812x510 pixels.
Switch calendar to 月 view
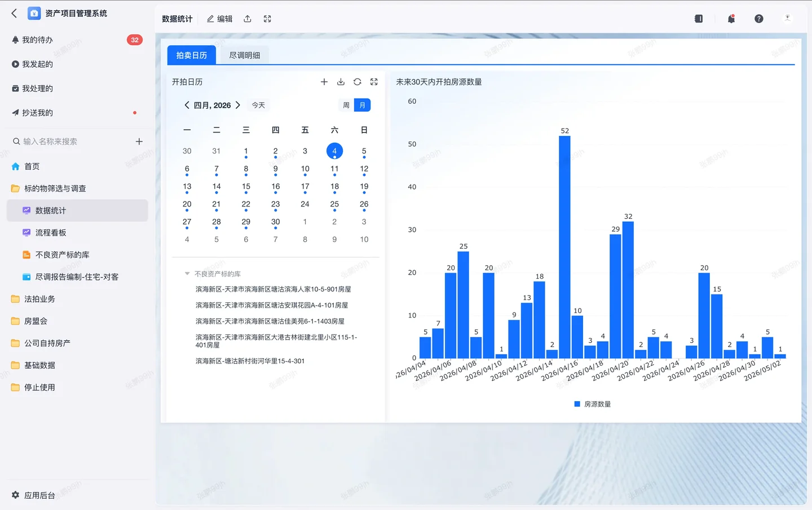click(362, 105)
